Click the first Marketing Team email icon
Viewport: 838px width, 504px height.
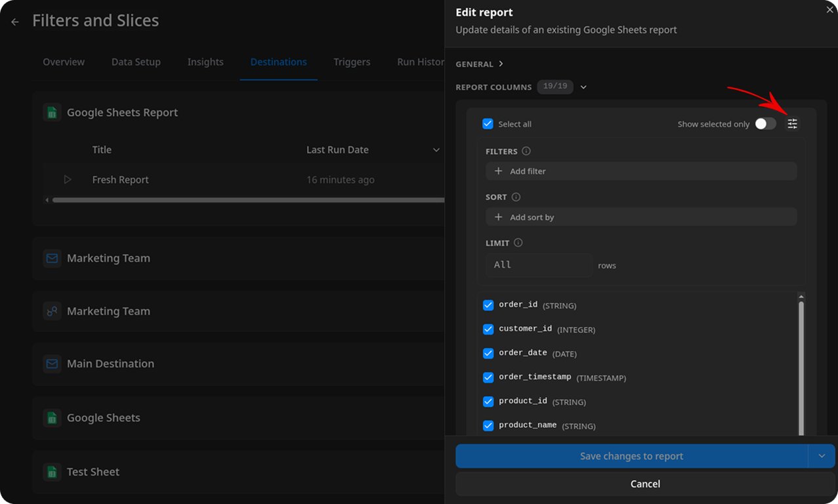(52, 258)
